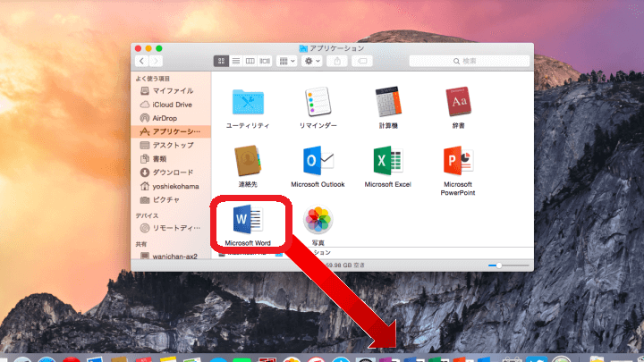Select the 計算機 calculator app icon
The image size is (644, 362).
click(388, 101)
